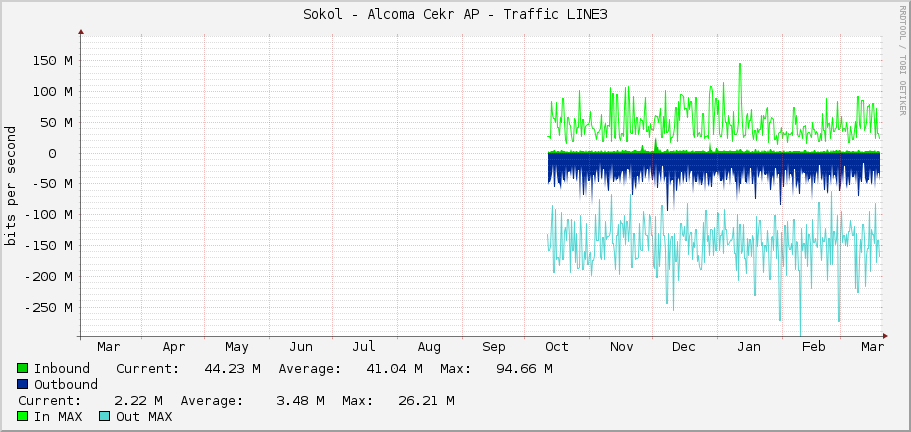Click the inbound average value 41.04 M
This screenshot has height=432, width=911.
coord(394,369)
